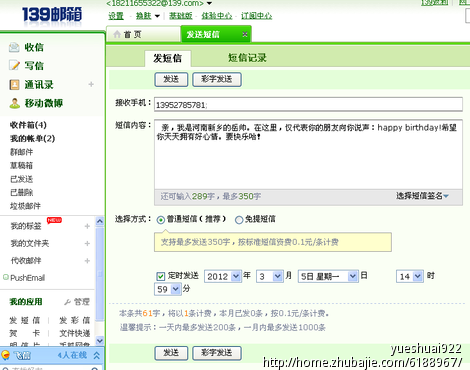Open the 选择短信签名 dropdown
This screenshot has width=470, height=370.
point(422,196)
